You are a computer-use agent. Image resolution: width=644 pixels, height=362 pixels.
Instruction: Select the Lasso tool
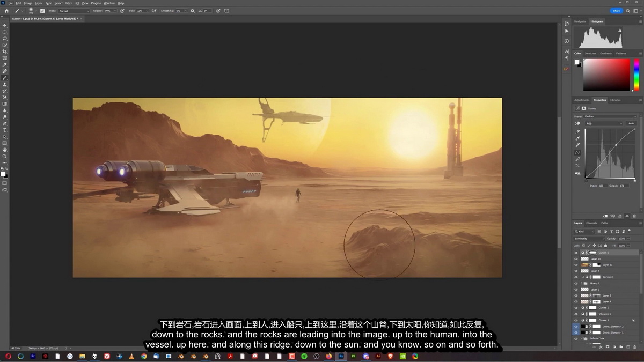(x=5, y=39)
